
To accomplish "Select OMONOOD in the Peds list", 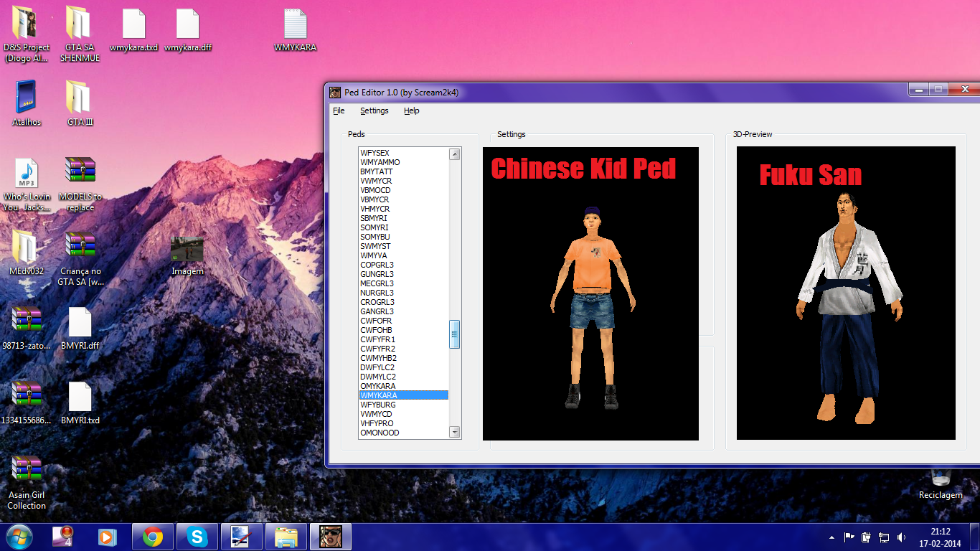I will pos(404,433).
